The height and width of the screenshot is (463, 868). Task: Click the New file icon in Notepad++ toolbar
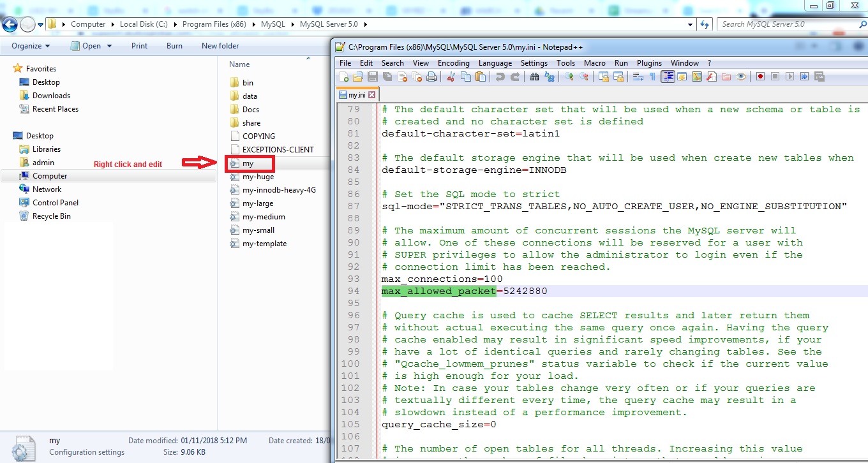344,77
